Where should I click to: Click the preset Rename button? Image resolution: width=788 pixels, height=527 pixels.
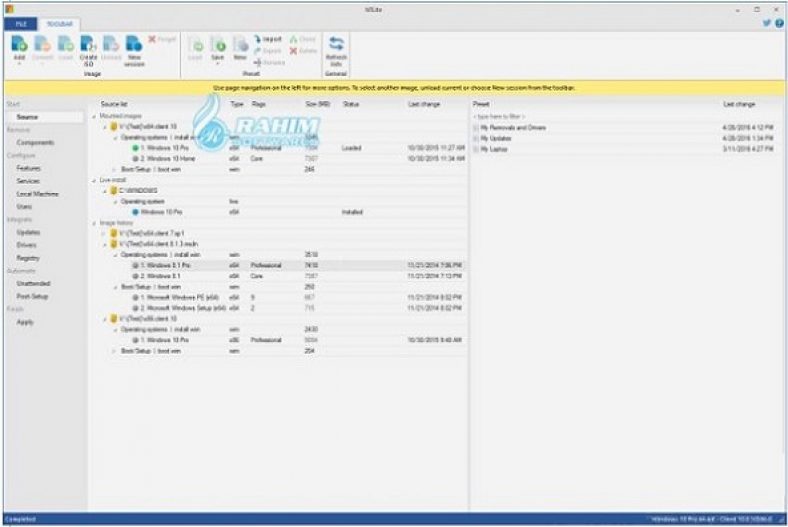tap(269, 62)
